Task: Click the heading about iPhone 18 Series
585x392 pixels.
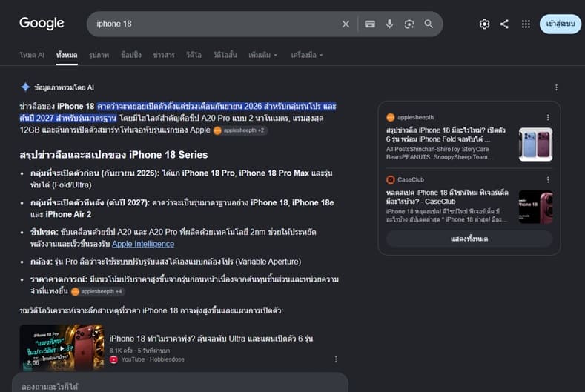Action: click(113, 155)
